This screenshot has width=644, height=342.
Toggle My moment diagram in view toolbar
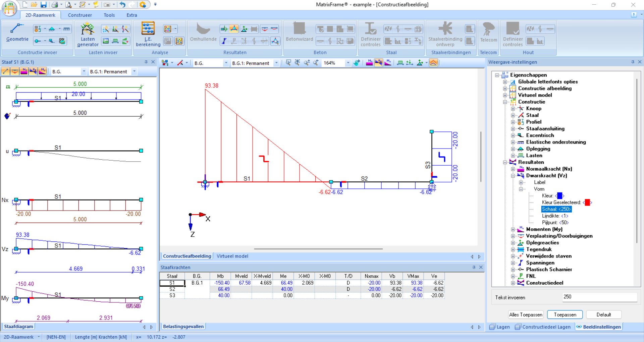point(388,63)
